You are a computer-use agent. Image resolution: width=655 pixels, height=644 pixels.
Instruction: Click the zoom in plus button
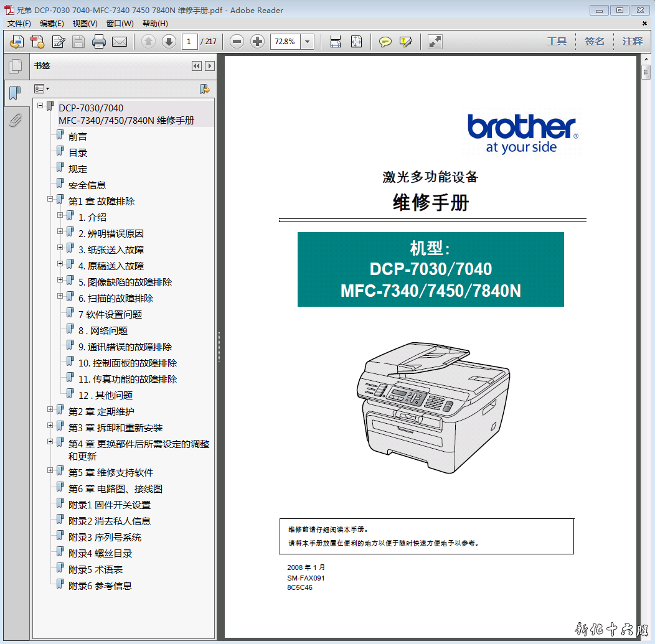tap(257, 42)
